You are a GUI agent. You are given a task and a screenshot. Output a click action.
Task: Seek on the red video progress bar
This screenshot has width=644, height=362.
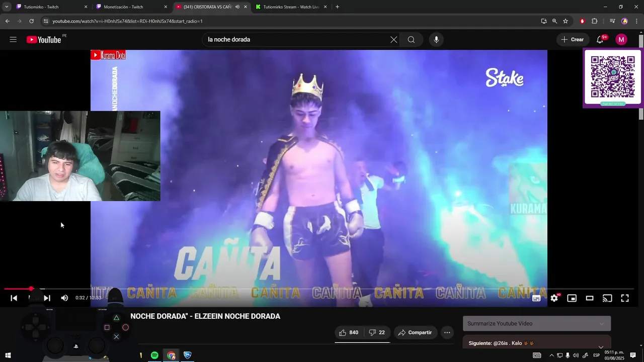pyautogui.click(x=319, y=289)
